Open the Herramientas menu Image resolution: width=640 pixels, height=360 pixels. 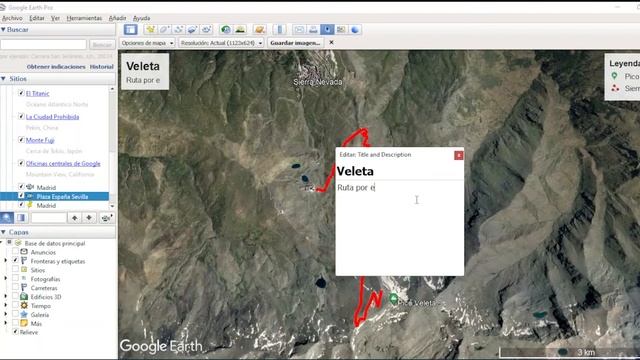[84, 18]
